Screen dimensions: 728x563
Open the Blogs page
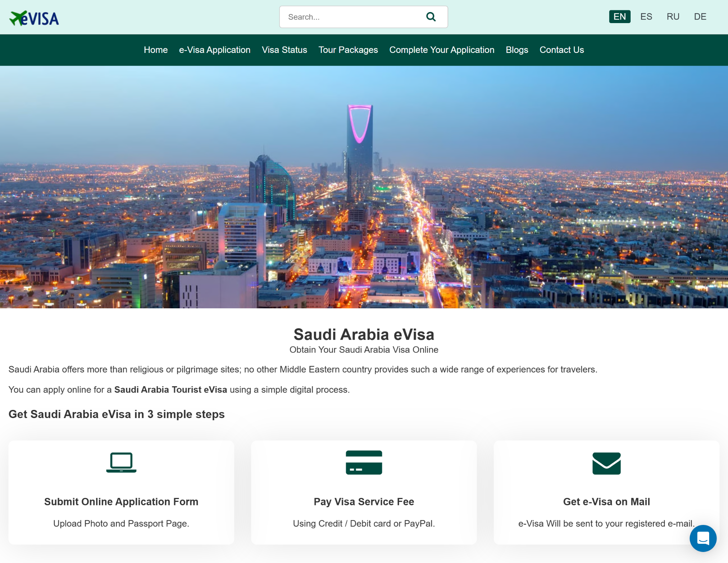point(517,50)
